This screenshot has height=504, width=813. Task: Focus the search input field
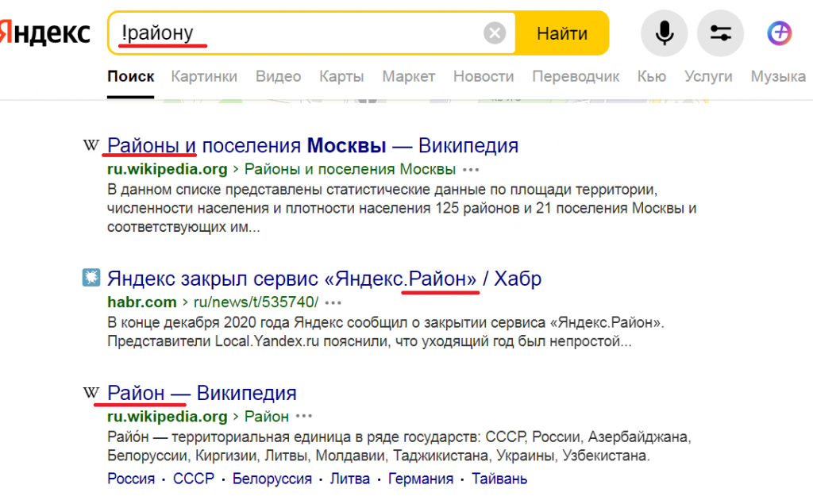(302, 33)
